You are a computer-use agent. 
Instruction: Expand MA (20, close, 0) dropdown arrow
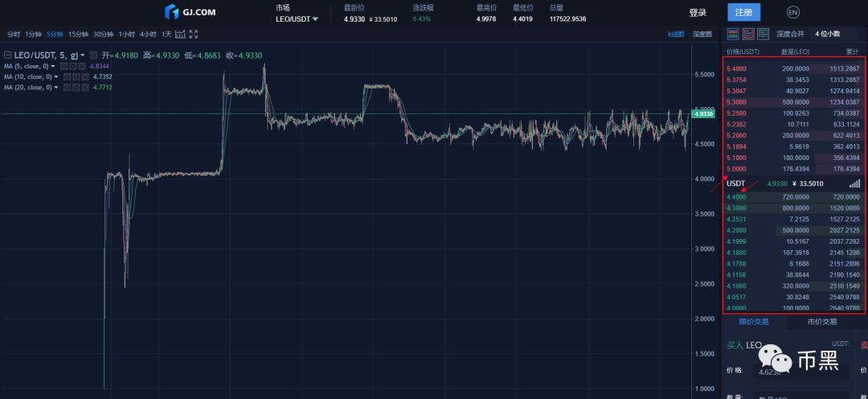pyautogui.click(x=56, y=87)
